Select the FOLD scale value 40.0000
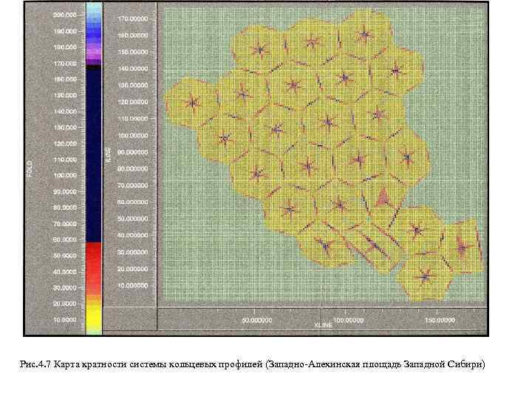This screenshot has width=532, height=399. tap(65, 272)
